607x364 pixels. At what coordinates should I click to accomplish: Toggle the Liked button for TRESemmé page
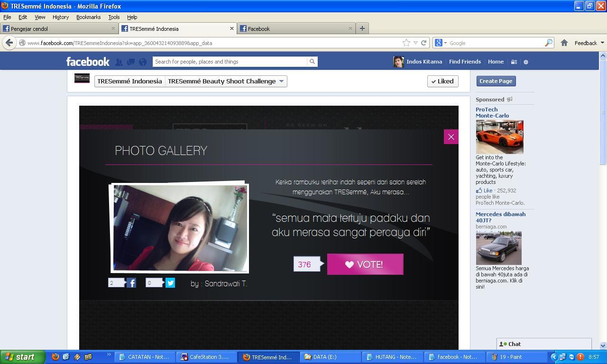[442, 81]
